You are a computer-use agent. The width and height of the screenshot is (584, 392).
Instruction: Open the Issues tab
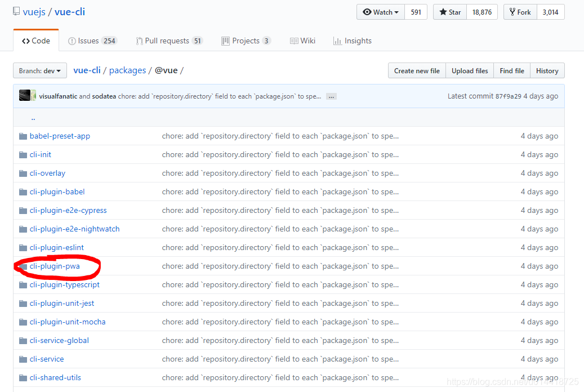pos(92,41)
